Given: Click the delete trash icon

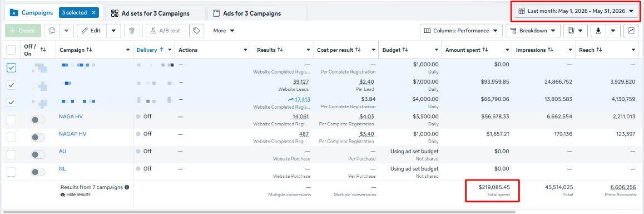Looking at the screenshot, I should click(131, 31).
